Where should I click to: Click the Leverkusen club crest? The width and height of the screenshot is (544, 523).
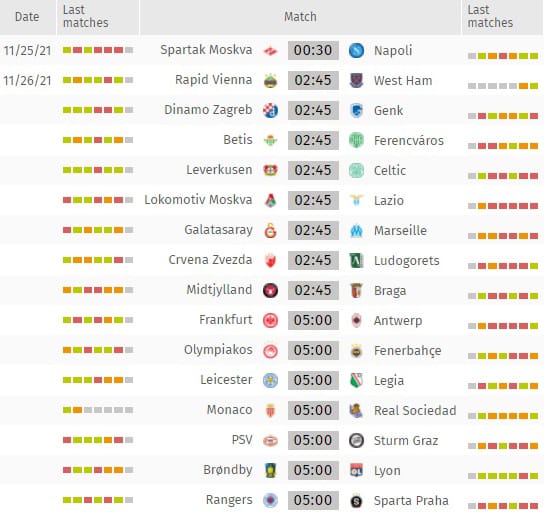[270, 170]
